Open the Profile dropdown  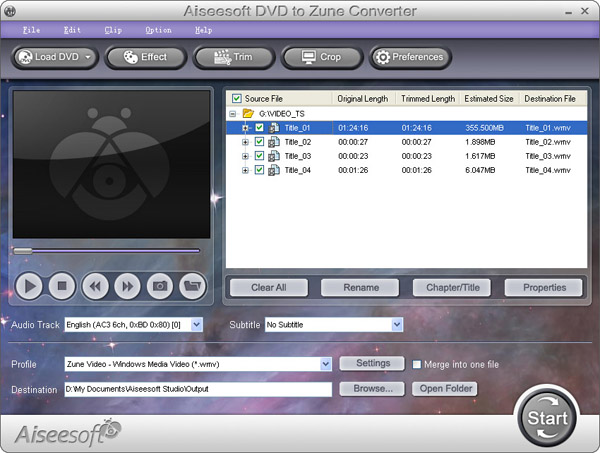(326, 364)
